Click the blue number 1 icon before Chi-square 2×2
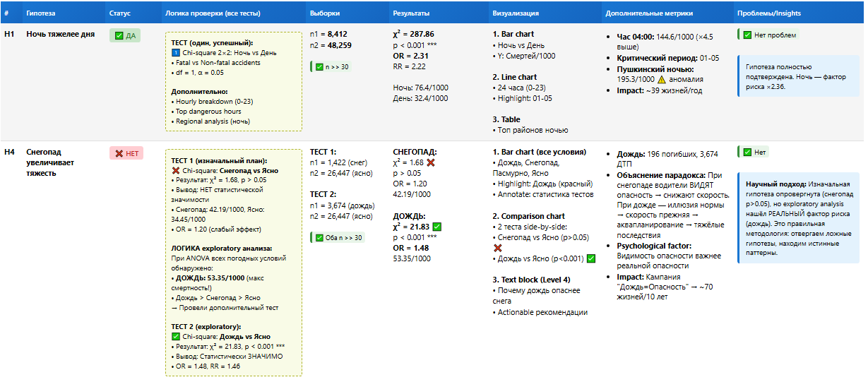The image size is (868, 382). tap(175, 53)
